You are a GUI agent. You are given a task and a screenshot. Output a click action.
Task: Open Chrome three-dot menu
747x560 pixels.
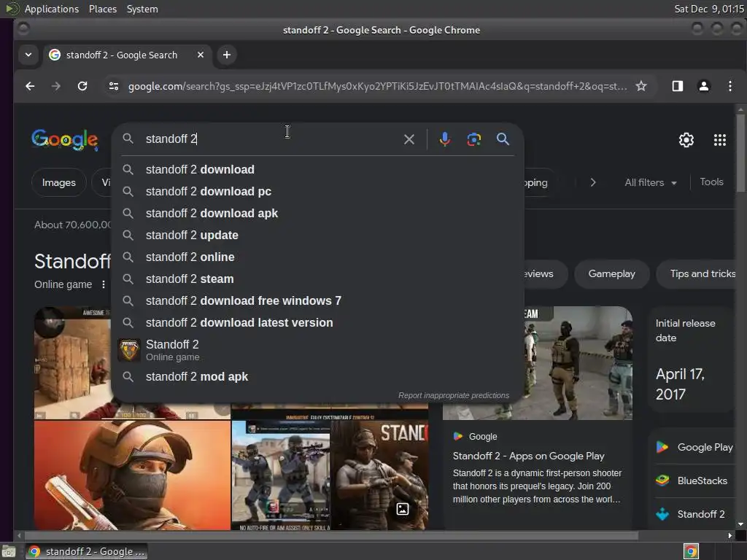[729, 86]
